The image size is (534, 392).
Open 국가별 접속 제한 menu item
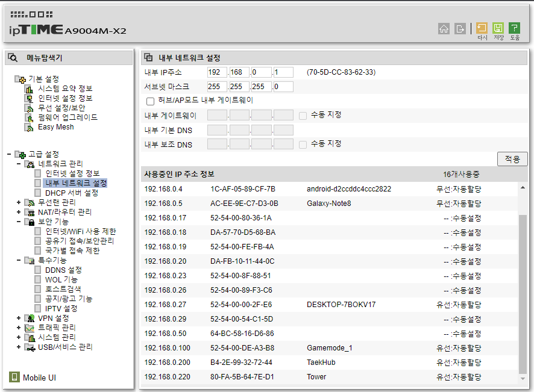pyautogui.click(x=72, y=250)
